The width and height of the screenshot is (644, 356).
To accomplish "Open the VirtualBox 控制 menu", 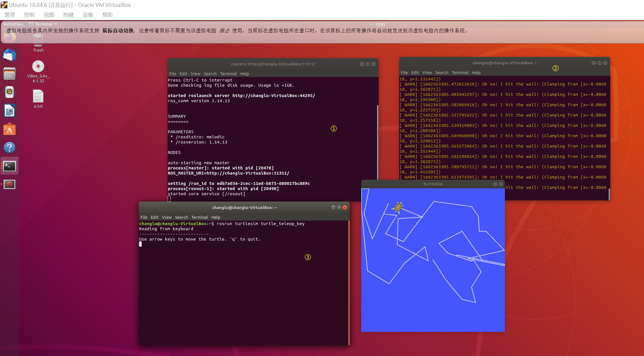I will pos(29,15).
